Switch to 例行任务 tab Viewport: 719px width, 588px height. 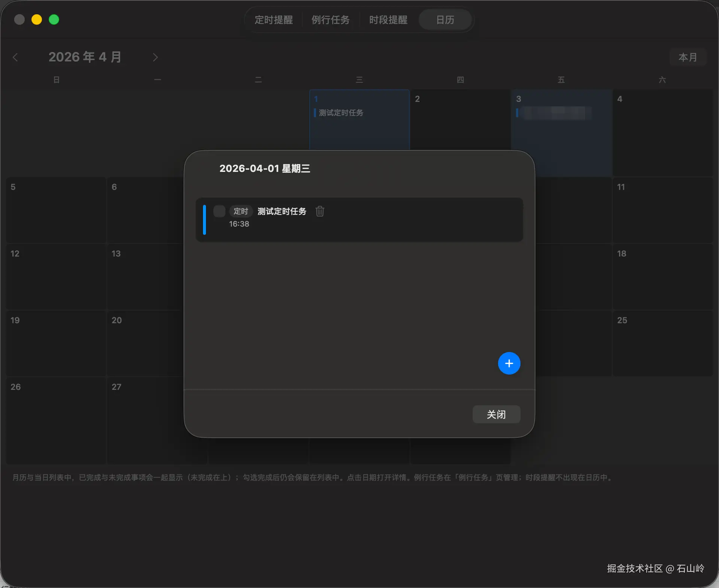(x=330, y=20)
